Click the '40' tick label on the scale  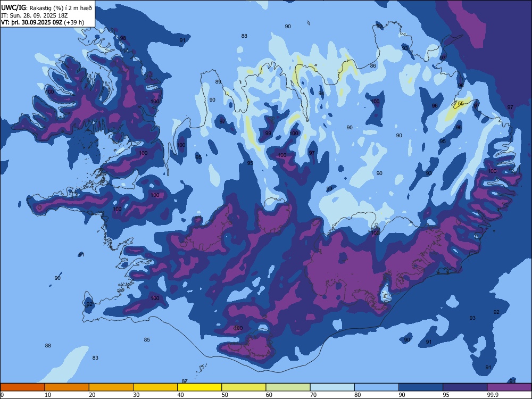(180, 395)
